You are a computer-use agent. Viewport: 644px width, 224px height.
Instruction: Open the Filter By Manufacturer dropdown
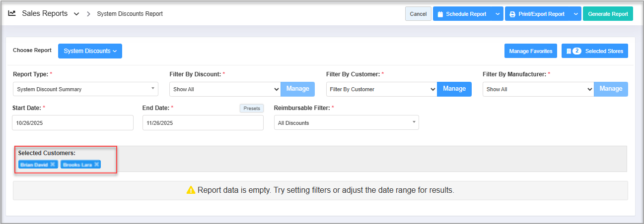pos(538,89)
